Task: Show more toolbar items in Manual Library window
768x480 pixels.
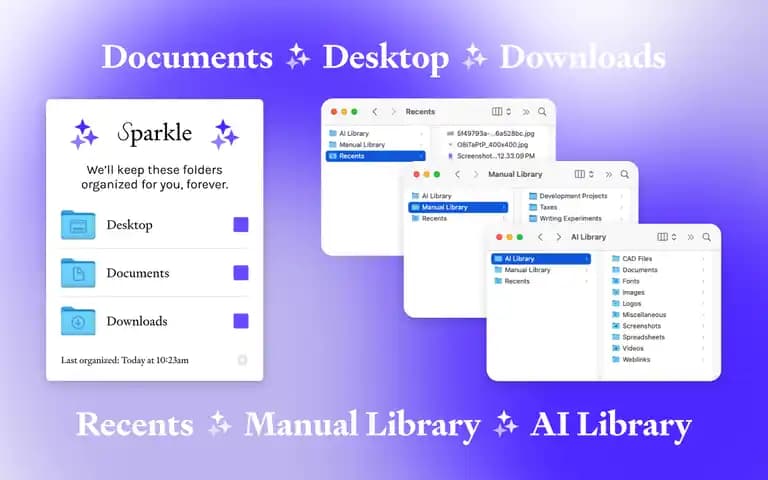Action: [x=608, y=174]
